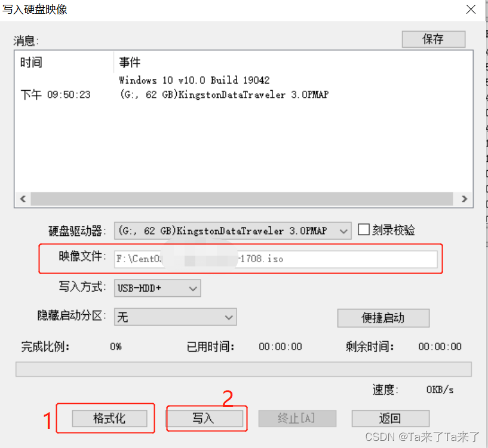This screenshot has width=488, height=448.
Task: Close the 写入硬盘映像 dialog window
Action: click(x=471, y=10)
